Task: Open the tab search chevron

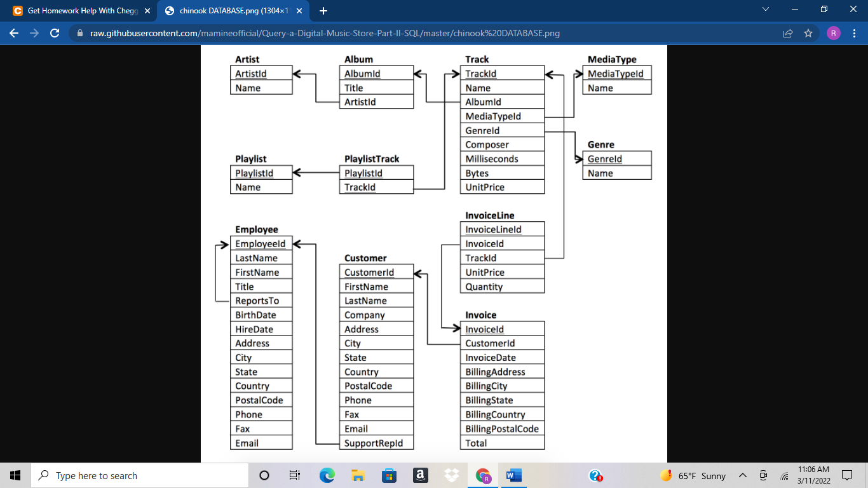Action: tap(766, 10)
